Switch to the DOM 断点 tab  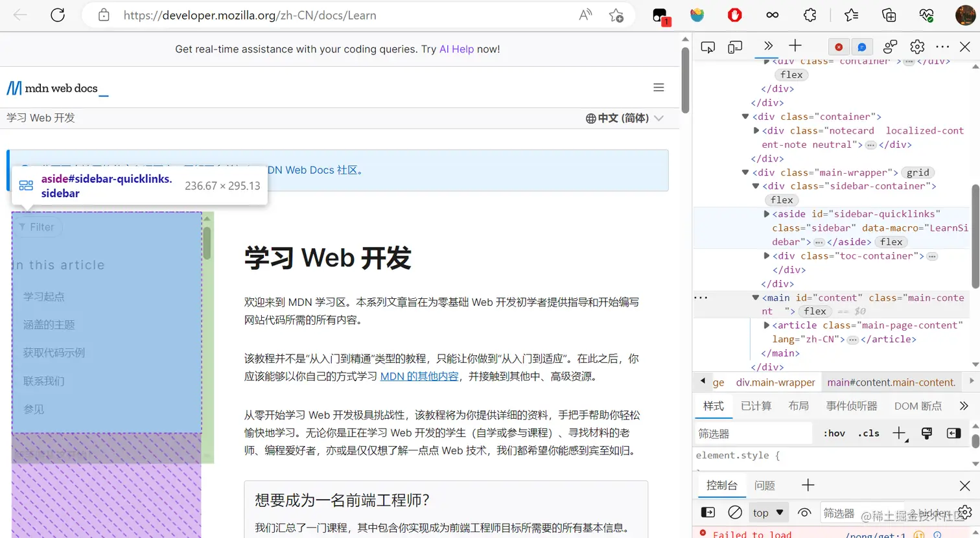[x=918, y=406]
